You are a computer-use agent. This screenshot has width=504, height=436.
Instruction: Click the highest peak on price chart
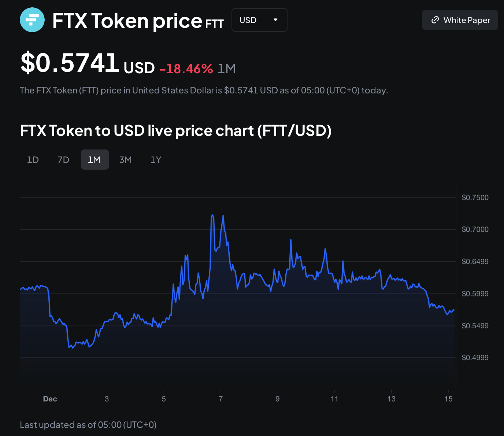pyautogui.click(x=212, y=215)
